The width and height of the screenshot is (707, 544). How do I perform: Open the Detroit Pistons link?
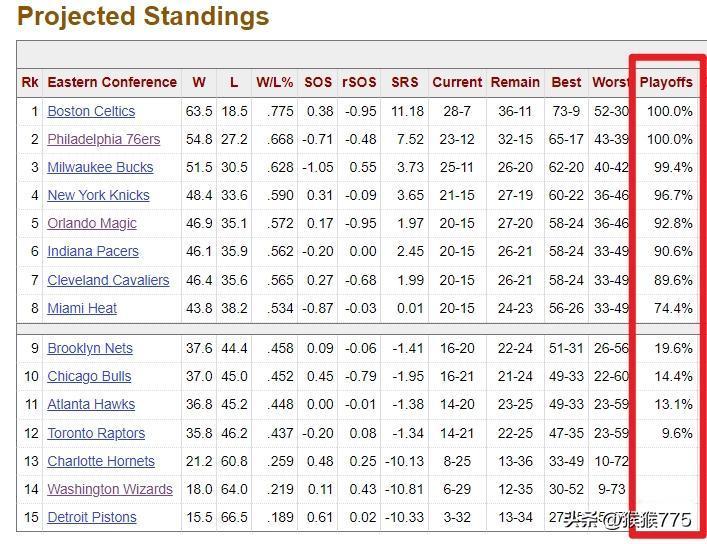coord(92,517)
